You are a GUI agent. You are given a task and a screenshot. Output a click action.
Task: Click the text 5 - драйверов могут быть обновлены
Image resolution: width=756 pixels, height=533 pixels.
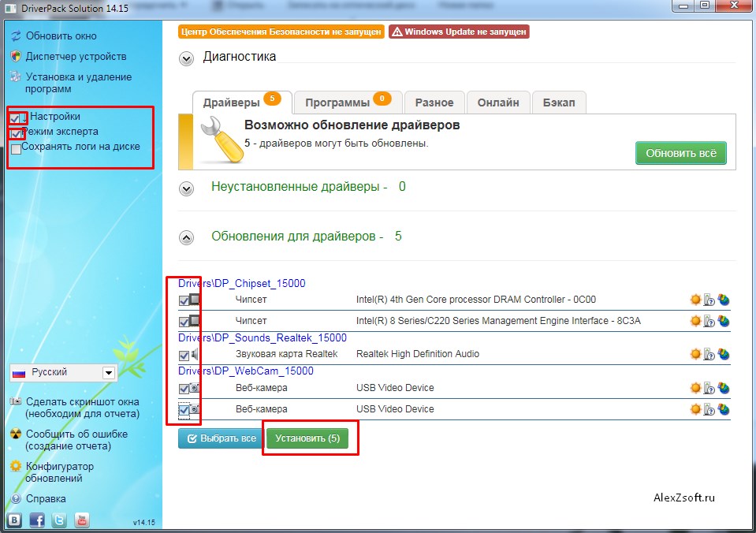(x=336, y=143)
